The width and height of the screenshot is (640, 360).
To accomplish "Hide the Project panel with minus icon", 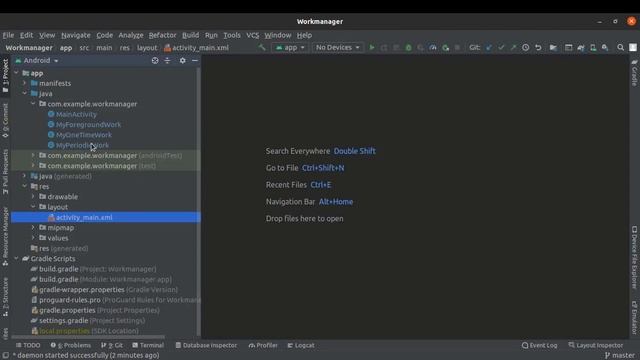I will click(x=195, y=60).
